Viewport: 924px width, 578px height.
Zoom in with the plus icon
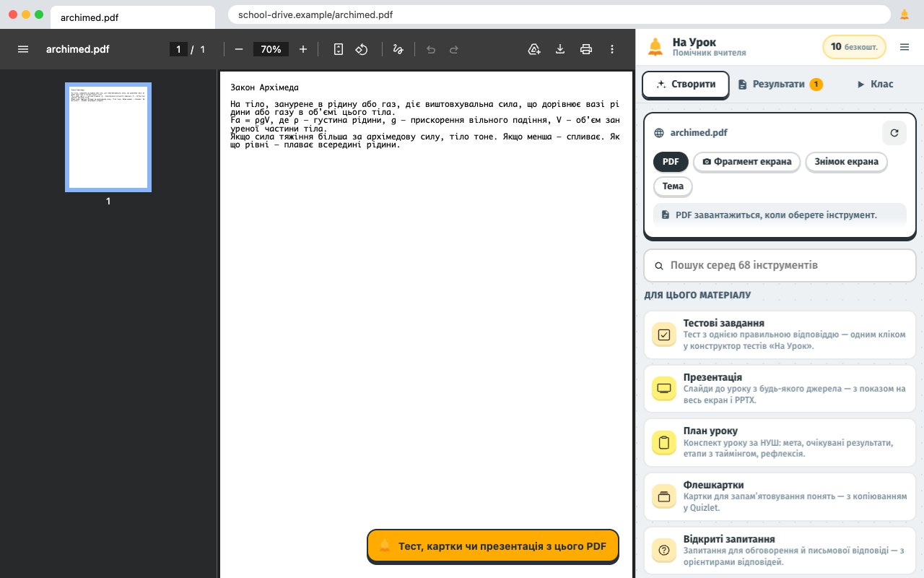click(x=303, y=49)
